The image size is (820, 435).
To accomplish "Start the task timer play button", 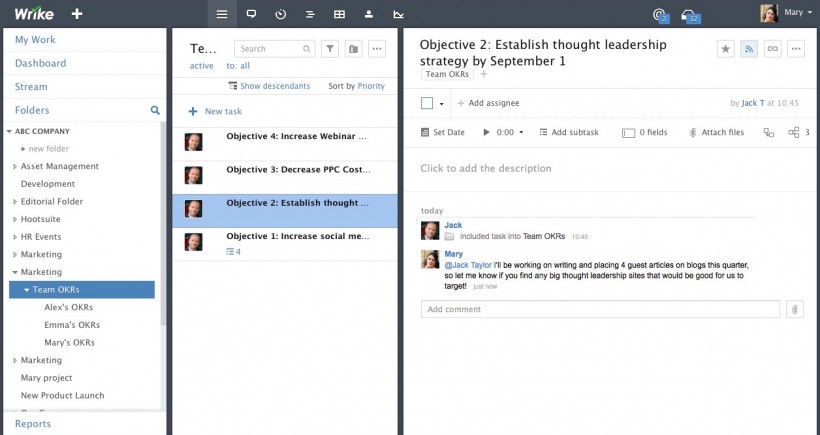I will click(486, 132).
